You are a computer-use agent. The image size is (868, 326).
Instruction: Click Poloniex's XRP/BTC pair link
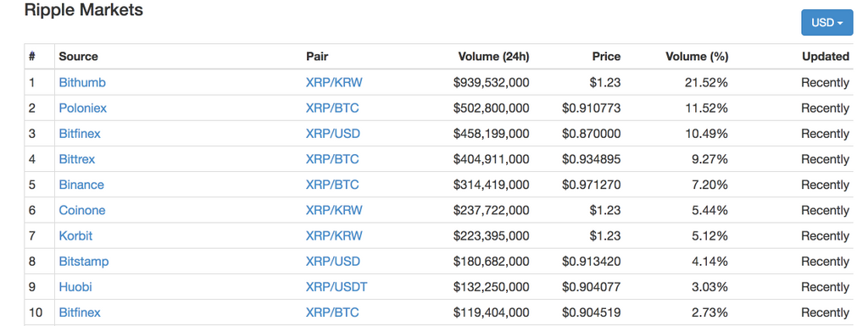click(x=332, y=108)
